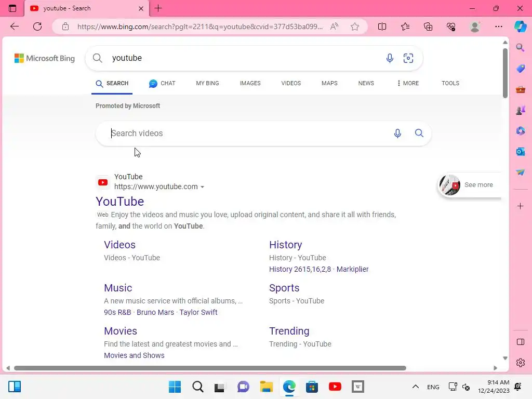Open sidebar settings gear
The width and height of the screenshot is (532, 399).
coord(521,363)
